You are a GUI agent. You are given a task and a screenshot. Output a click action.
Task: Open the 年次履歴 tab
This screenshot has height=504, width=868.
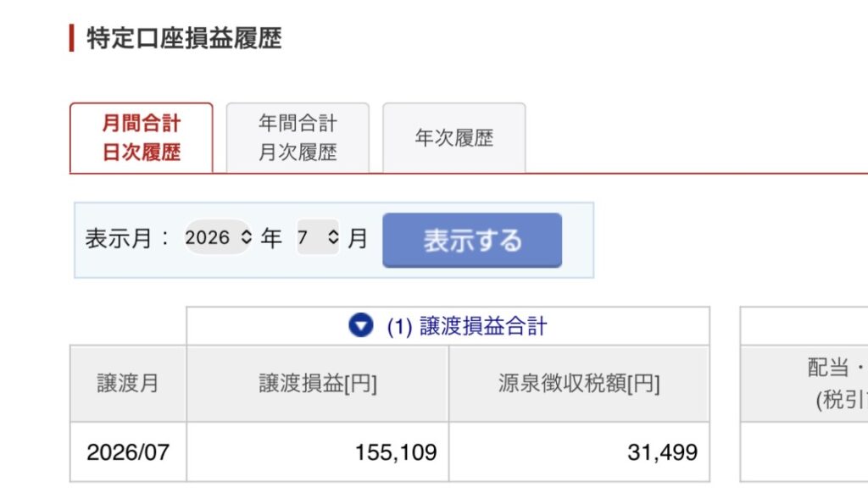454,138
